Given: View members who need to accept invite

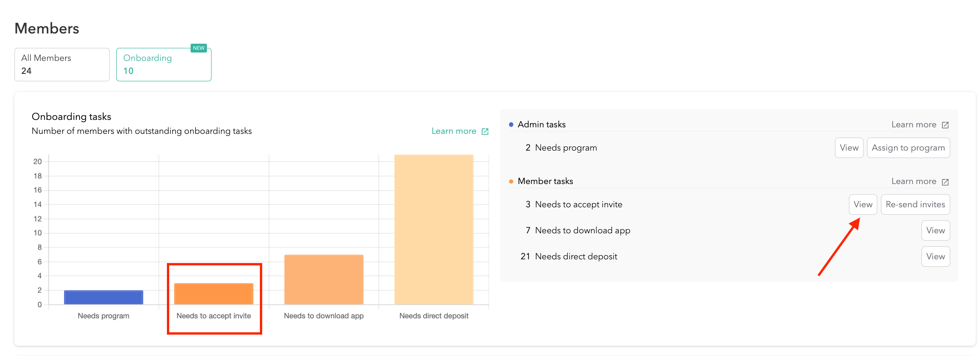Looking at the screenshot, I should [863, 204].
